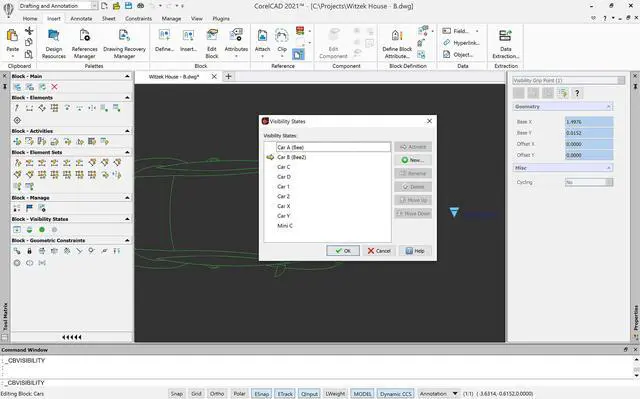Viewport: 640px width, 399px height.
Task: Insert a Hyperlink from Data group
Action: 461,42
